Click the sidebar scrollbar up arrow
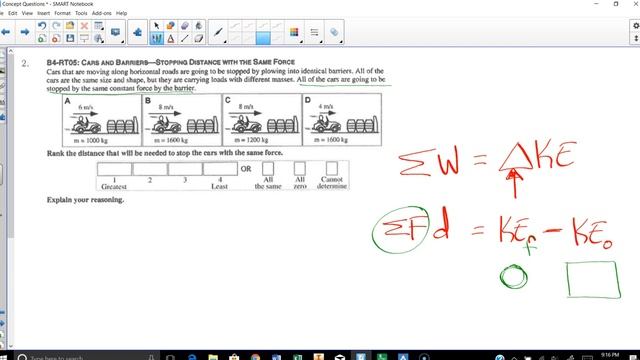640x360 pixels. click(11, 51)
